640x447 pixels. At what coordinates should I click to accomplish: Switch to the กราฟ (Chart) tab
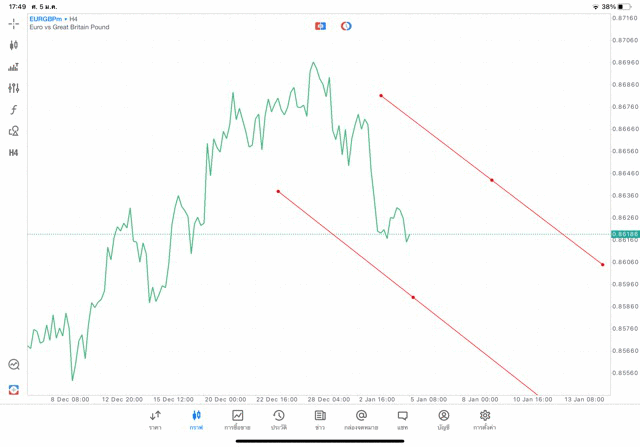[196, 420]
